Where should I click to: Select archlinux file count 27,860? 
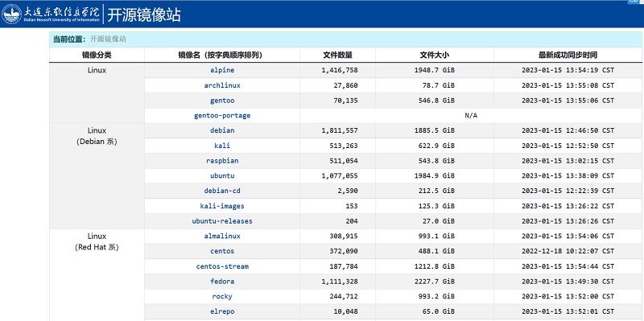(x=346, y=85)
